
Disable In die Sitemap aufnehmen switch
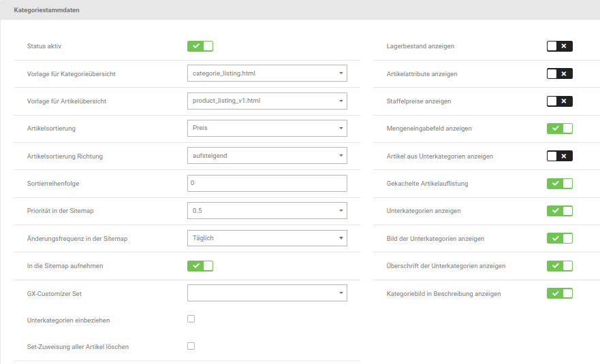click(x=200, y=265)
